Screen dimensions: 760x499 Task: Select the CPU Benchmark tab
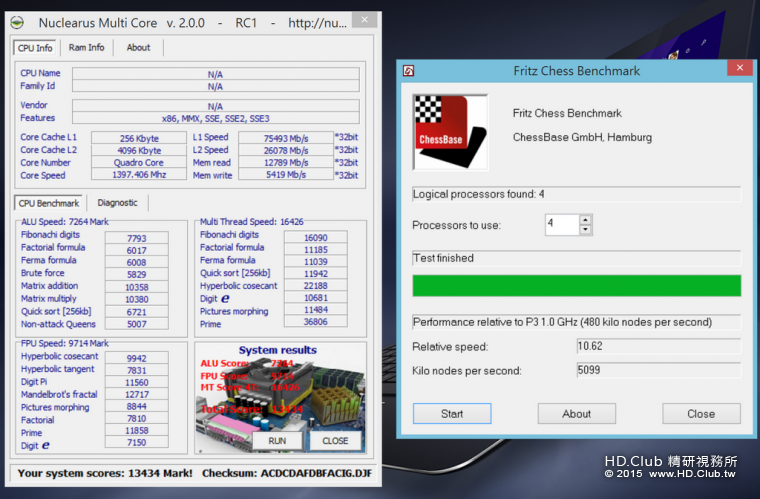(51, 203)
